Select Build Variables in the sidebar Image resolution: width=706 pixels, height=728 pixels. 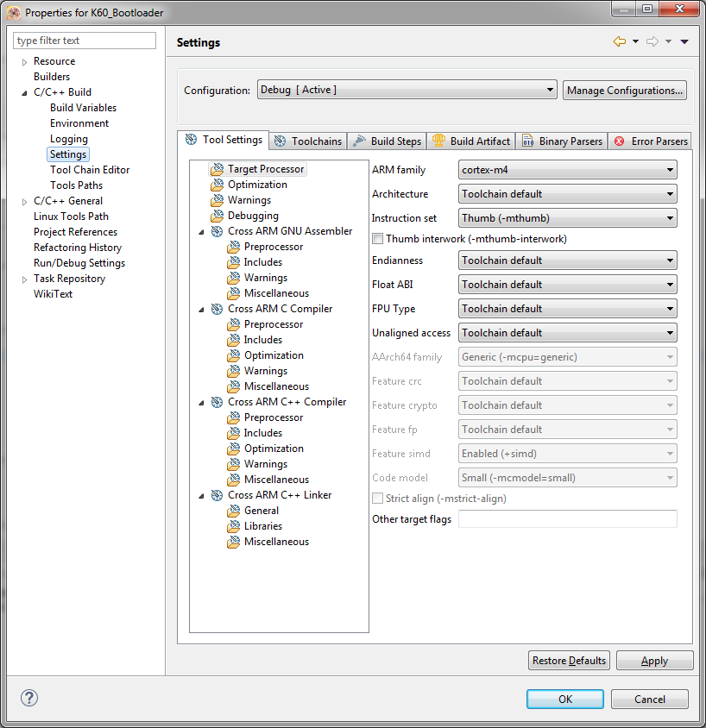[83, 108]
